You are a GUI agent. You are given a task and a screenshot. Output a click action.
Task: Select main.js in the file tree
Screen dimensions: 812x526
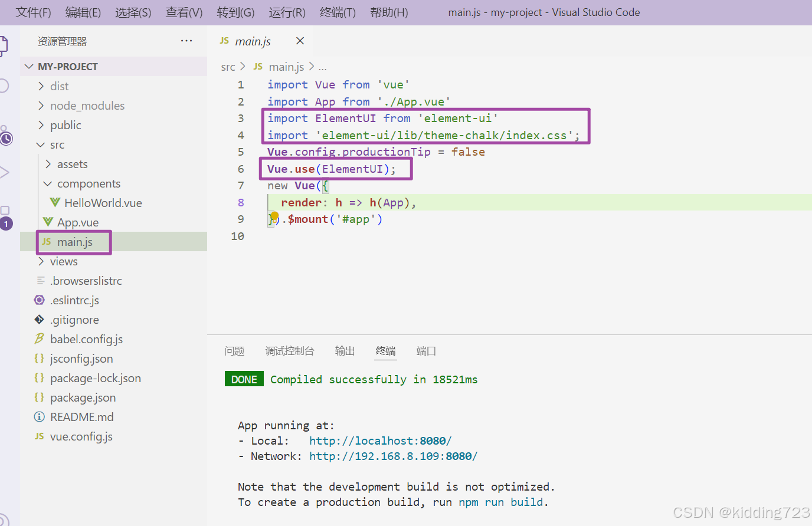(113, 242)
